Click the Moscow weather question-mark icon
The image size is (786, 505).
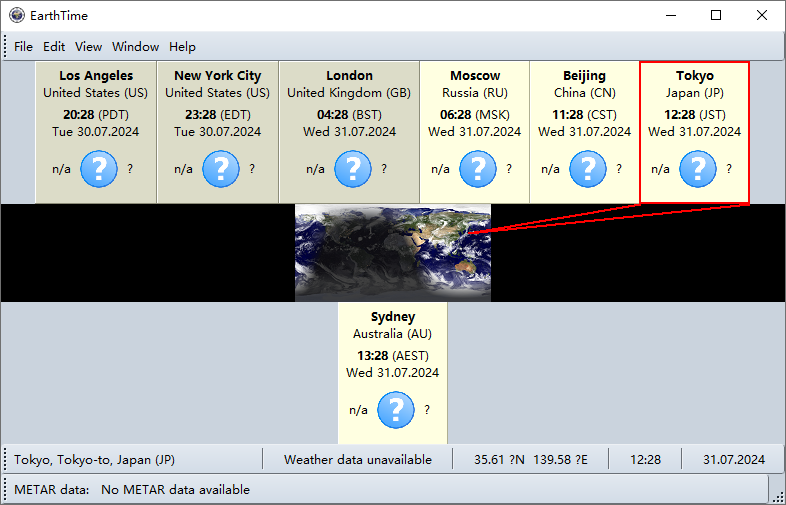(x=478, y=169)
